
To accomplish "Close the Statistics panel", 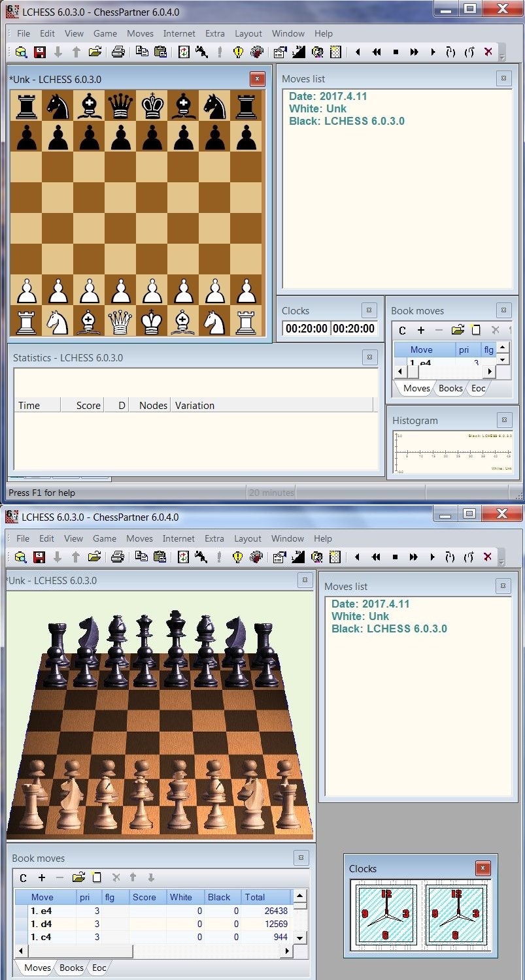I will coord(369,357).
